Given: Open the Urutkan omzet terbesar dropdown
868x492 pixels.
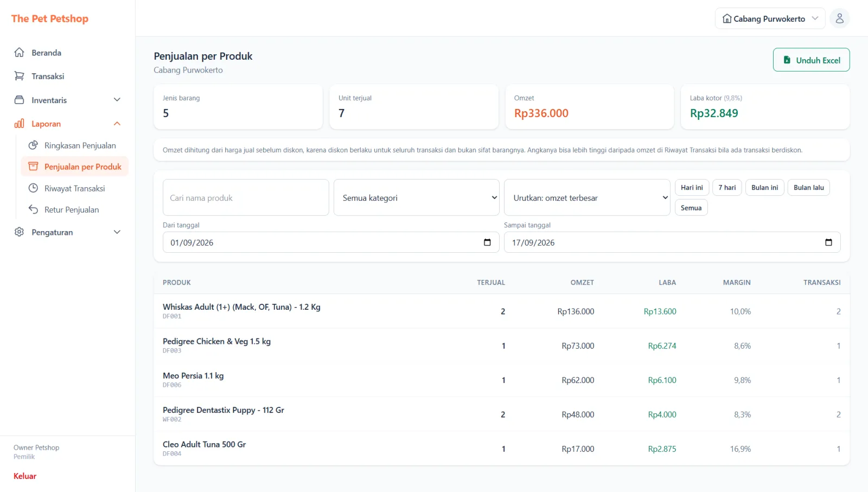Looking at the screenshot, I should click(587, 198).
